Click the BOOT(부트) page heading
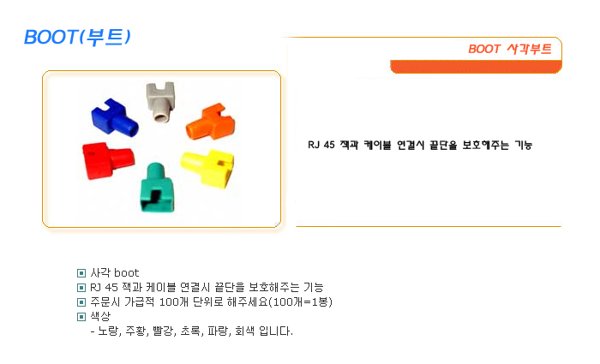This screenshot has height=364, width=600. [x=77, y=38]
